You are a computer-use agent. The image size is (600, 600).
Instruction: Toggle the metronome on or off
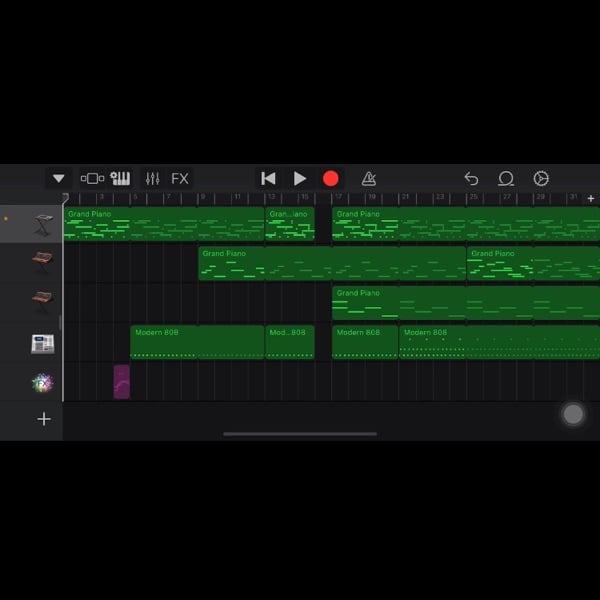(x=368, y=178)
